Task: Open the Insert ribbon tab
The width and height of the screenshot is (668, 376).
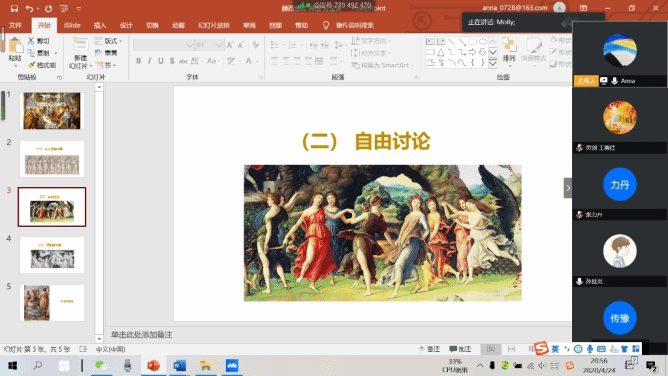Action: [100, 25]
